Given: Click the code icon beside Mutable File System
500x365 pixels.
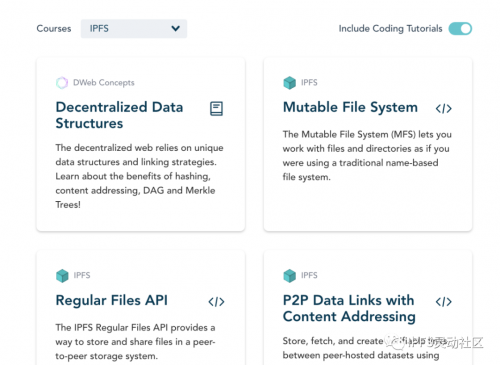Looking at the screenshot, I should coord(444,109).
